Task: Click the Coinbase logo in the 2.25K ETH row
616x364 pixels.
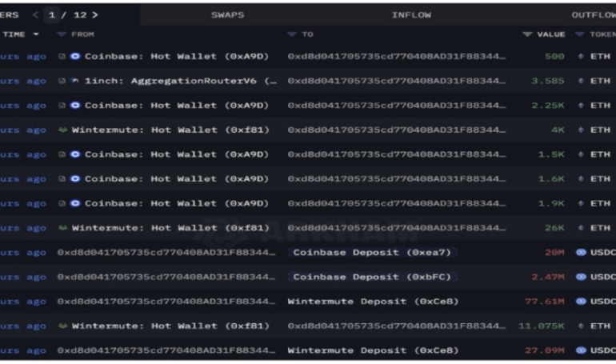Action: click(75, 106)
